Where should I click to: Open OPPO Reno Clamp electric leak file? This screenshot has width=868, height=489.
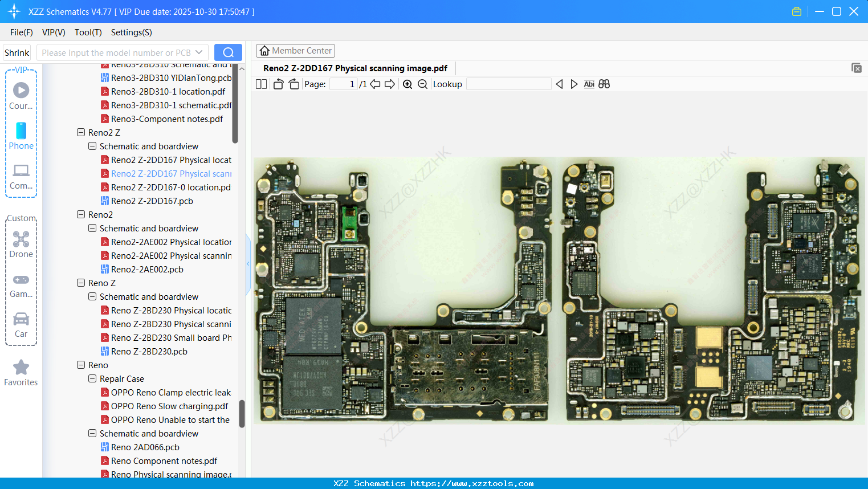pyautogui.click(x=166, y=392)
